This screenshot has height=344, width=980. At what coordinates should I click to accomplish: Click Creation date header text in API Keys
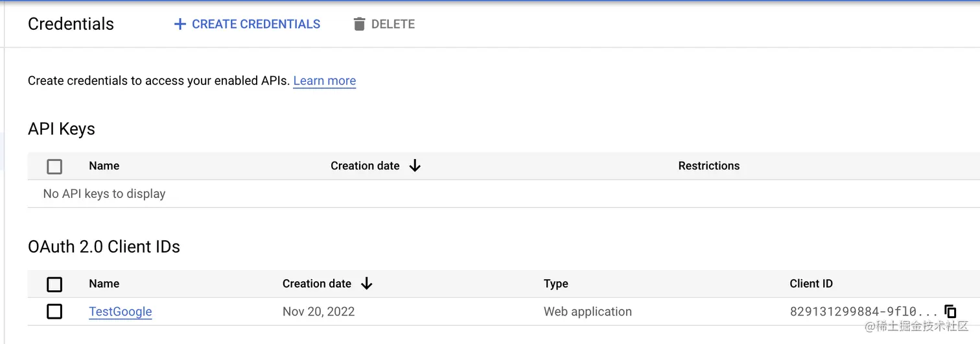(x=364, y=166)
